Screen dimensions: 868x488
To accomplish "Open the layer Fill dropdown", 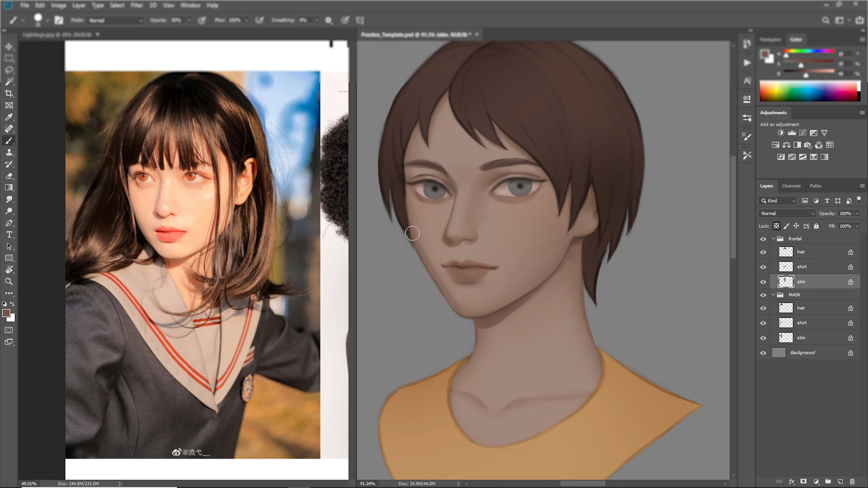I will coord(857,226).
